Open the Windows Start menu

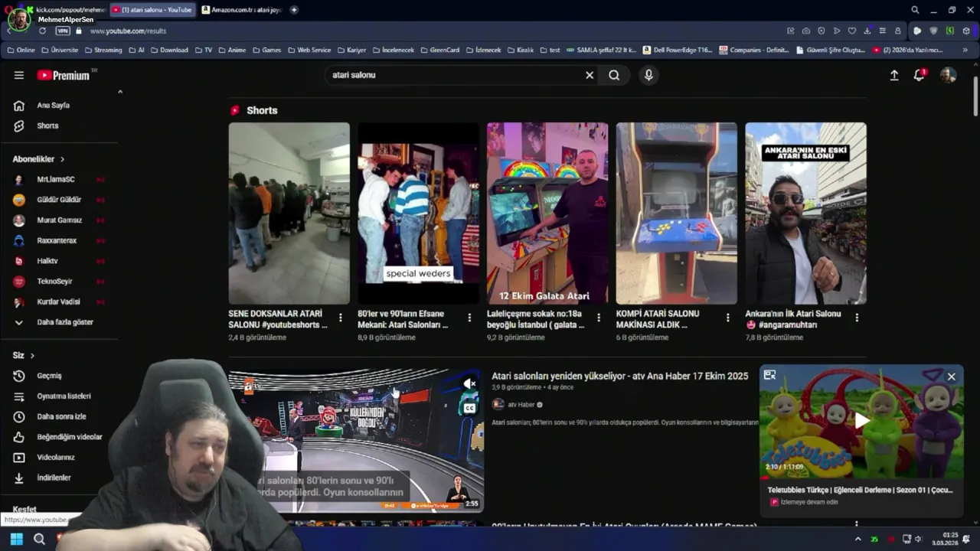(17, 539)
